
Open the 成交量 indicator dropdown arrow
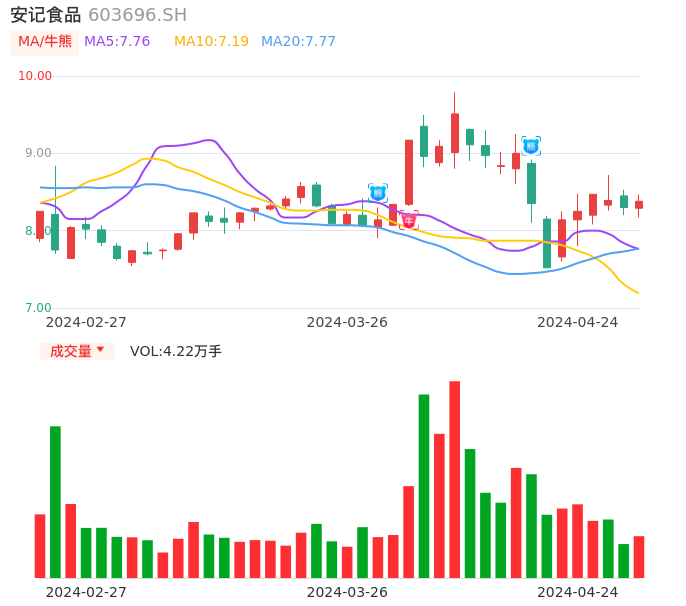tap(100, 350)
